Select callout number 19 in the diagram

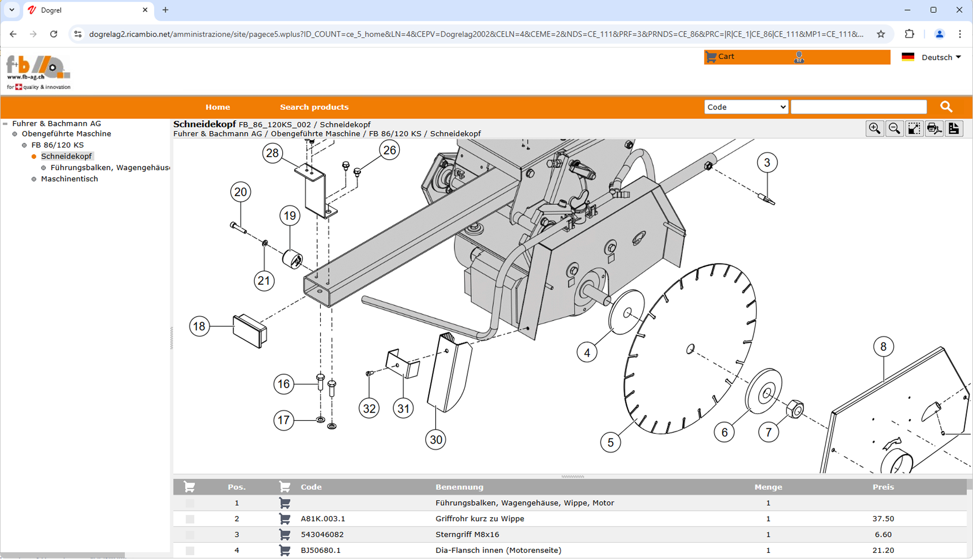click(x=290, y=216)
